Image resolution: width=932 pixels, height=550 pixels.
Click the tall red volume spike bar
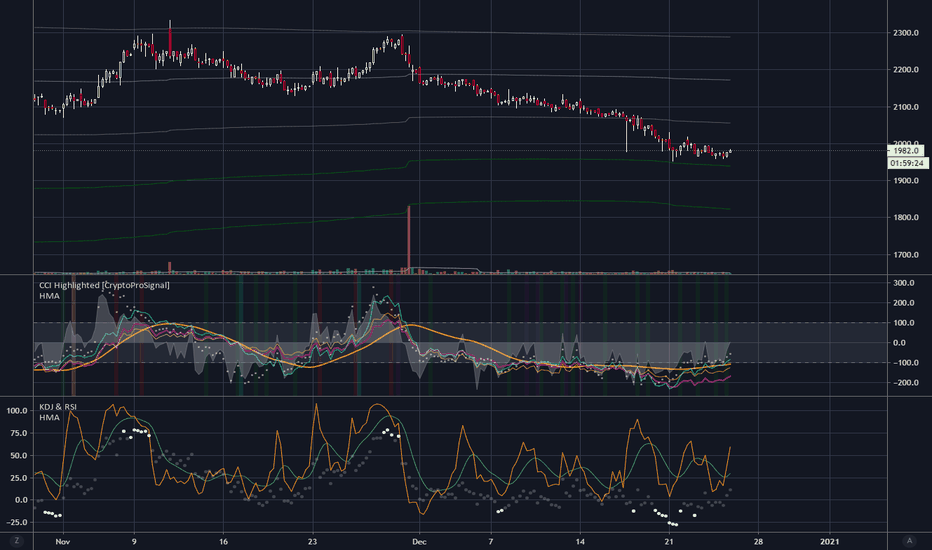409,240
